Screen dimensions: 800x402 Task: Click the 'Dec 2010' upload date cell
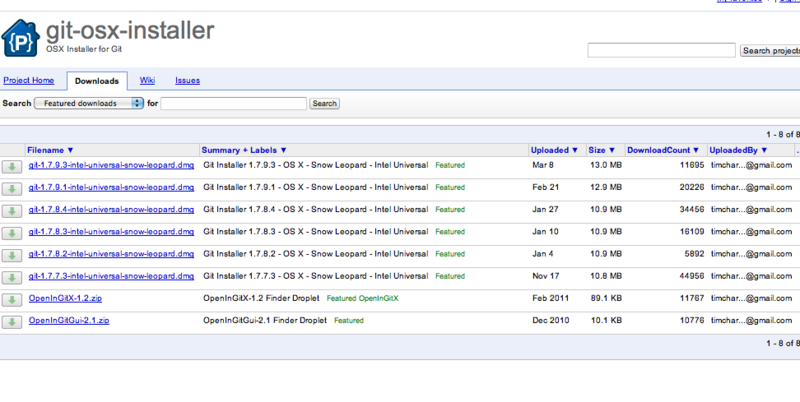(x=551, y=320)
